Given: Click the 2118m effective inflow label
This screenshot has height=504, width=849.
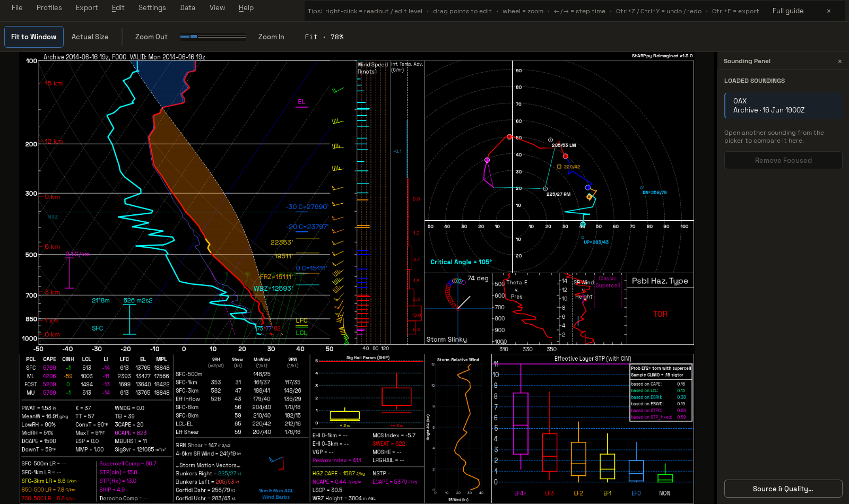Looking at the screenshot, I should [101, 300].
